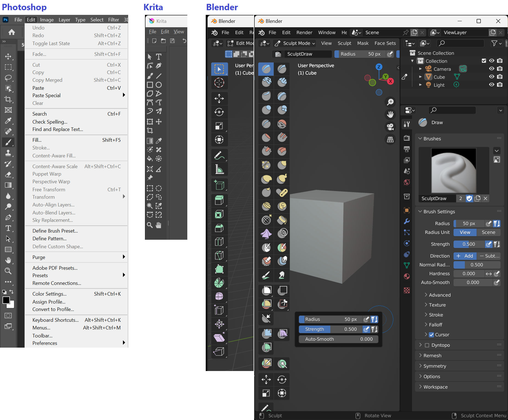Viewport: 508px width, 420px height.
Task: Click the Strength slider in Brush Settings
Action: click(x=468, y=244)
